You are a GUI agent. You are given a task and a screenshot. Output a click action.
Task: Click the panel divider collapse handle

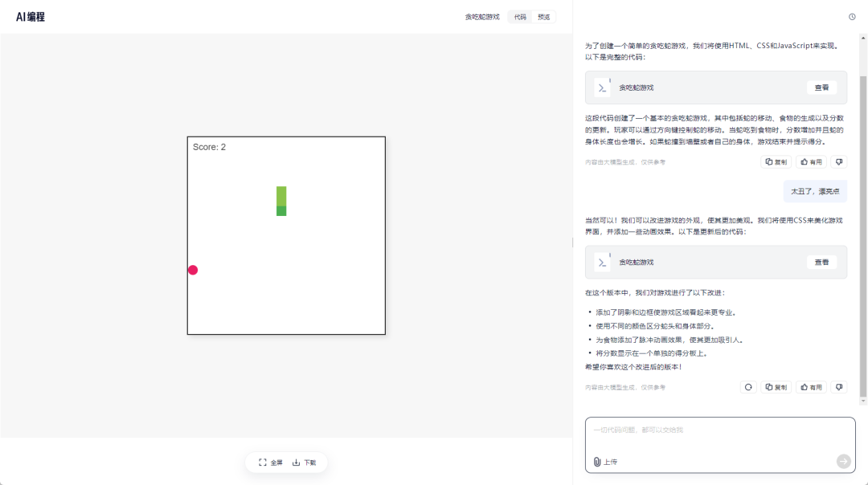[x=572, y=243]
